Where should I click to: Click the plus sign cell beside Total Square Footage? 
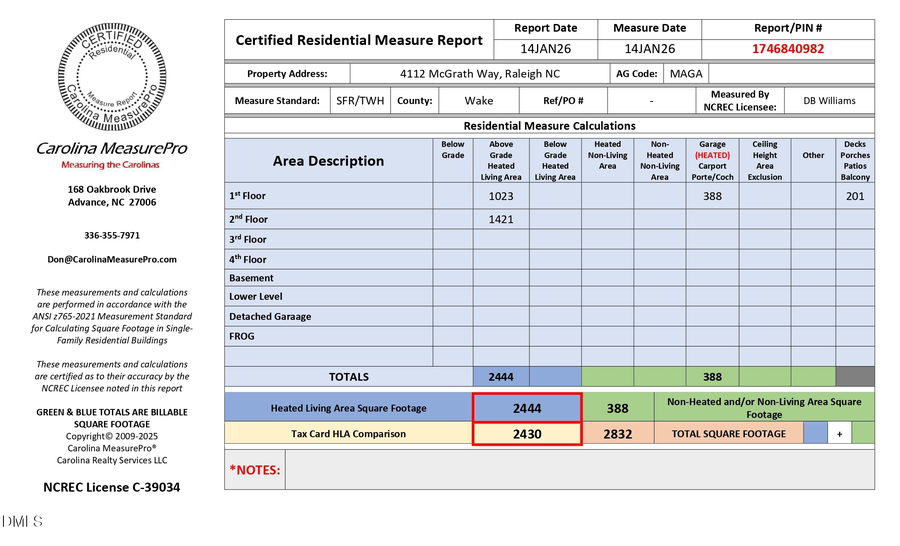840,433
